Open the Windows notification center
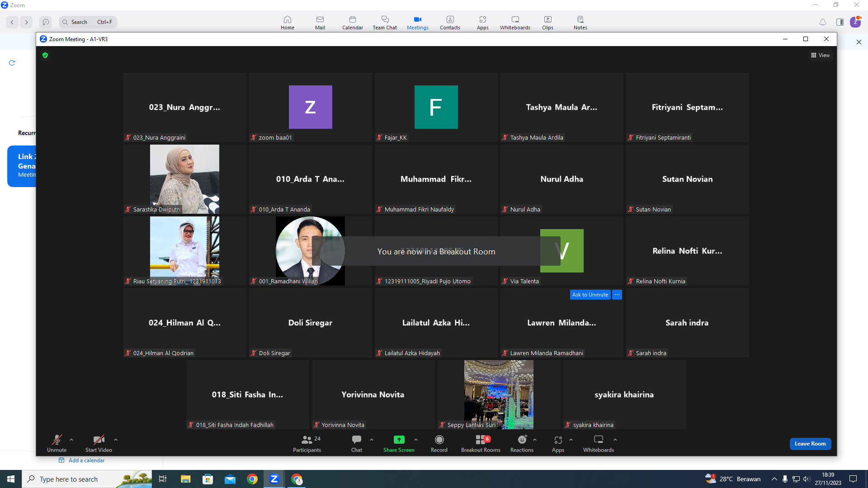Viewport: 868px width, 488px height. click(x=853, y=479)
